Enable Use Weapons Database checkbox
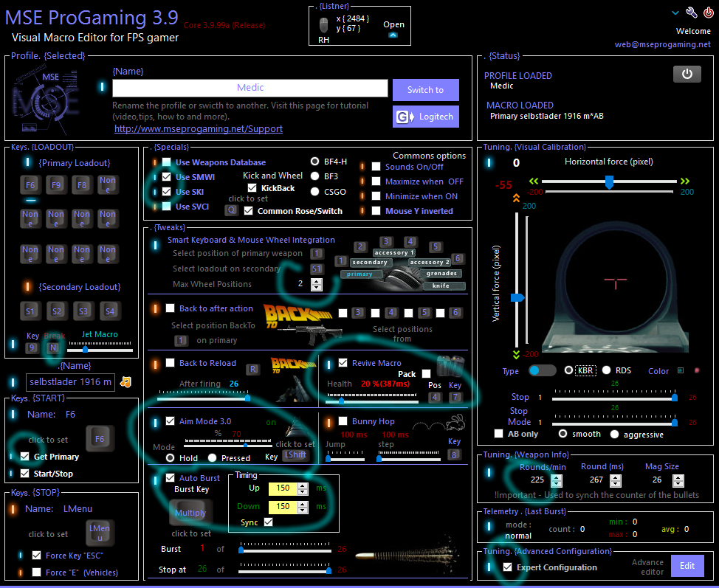 click(x=166, y=162)
